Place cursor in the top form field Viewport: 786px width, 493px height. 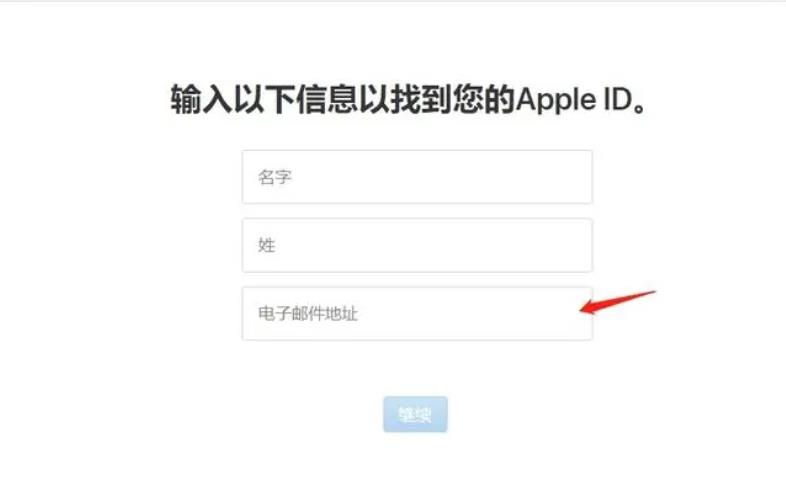pyautogui.click(x=417, y=177)
